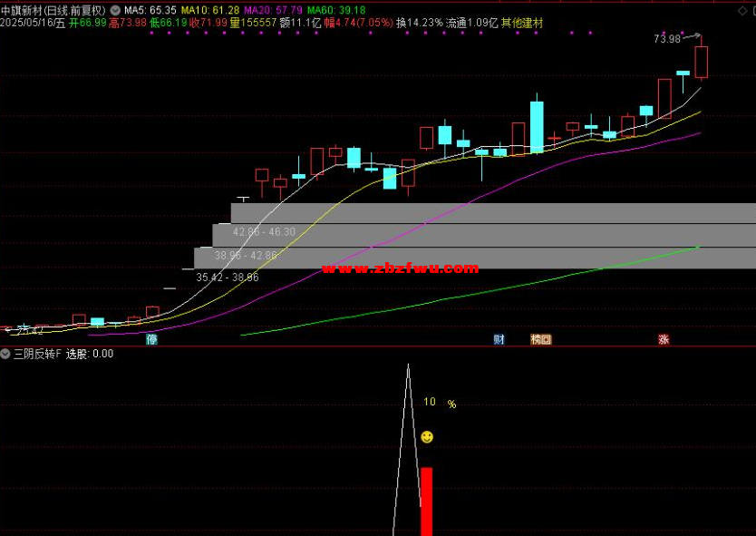Image resolution: width=756 pixels, height=536 pixels.
Task: Click the MA60: 39.18 label
Action: click(336, 10)
